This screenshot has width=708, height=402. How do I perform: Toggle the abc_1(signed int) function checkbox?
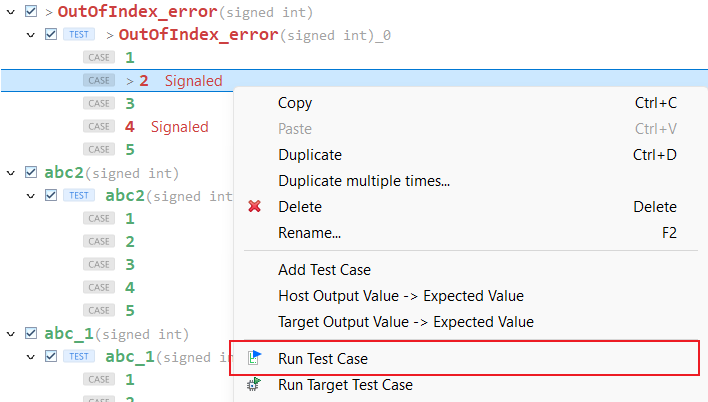coord(31,333)
